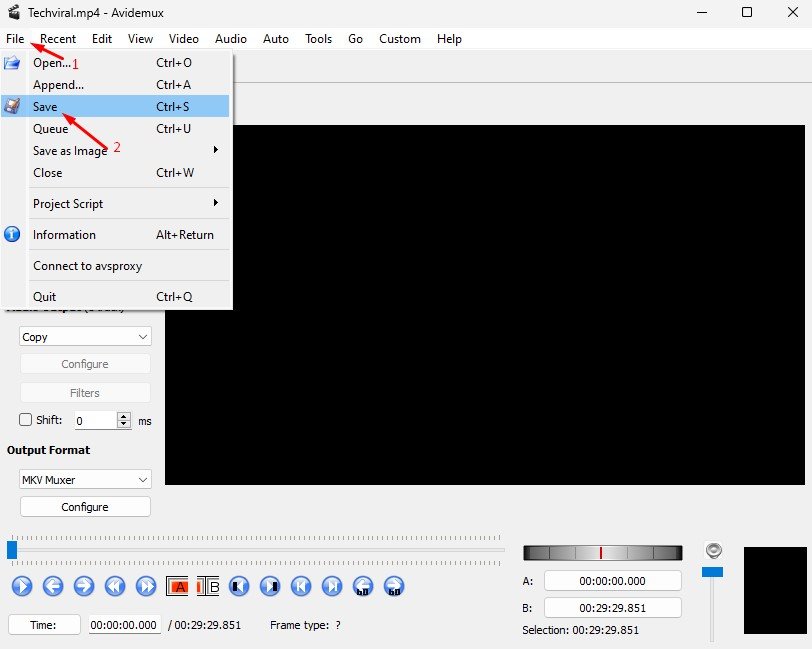
Task: Jump to the previous keyframe
Action: pos(115,586)
